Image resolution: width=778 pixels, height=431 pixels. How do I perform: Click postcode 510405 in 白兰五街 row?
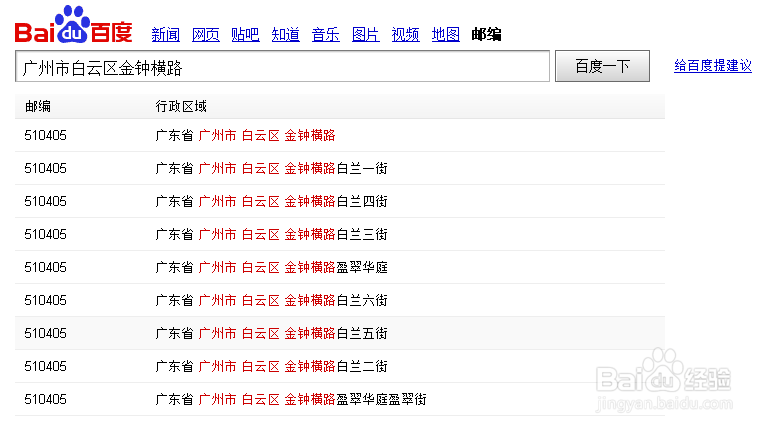[45, 333]
